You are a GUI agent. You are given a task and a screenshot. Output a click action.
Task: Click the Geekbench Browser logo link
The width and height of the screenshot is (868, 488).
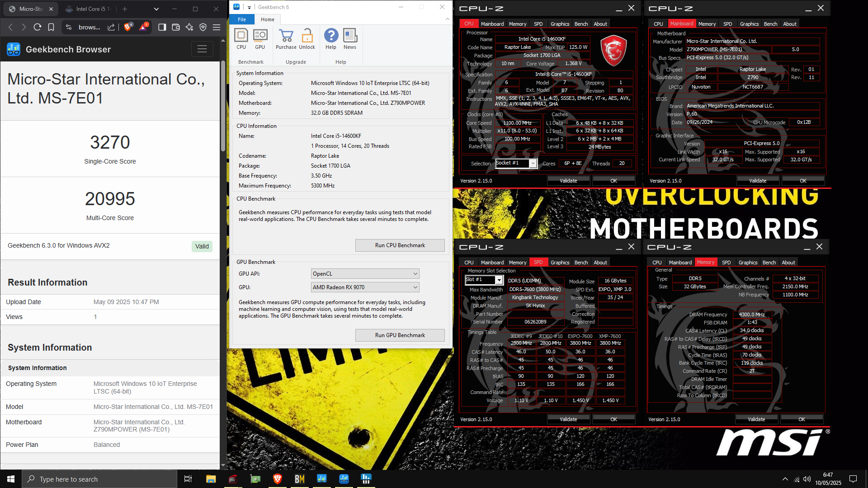click(x=59, y=49)
